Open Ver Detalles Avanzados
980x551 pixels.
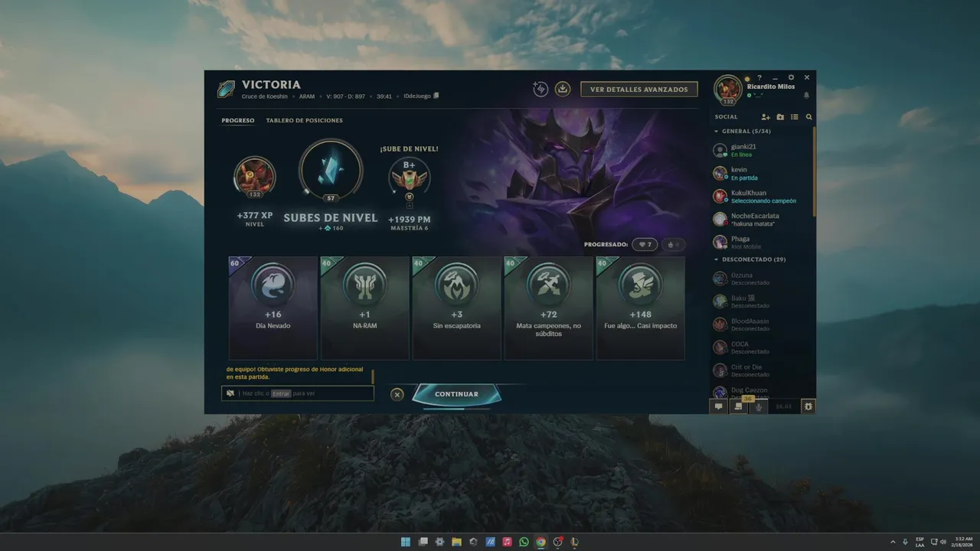tap(639, 90)
